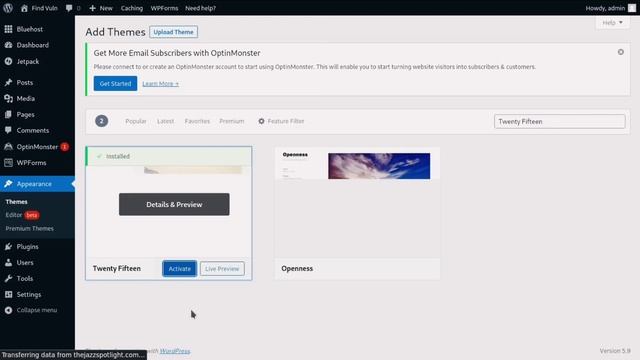
Task: Click the Dashboard gauge icon
Action: click(8, 45)
